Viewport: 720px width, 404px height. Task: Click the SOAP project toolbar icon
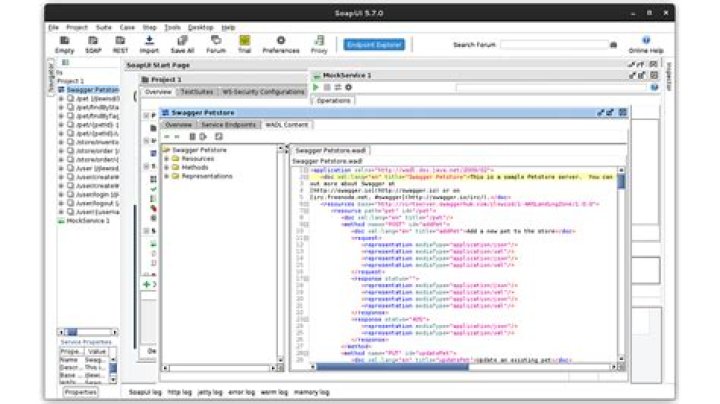pyautogui.click(x=93, y=43)
